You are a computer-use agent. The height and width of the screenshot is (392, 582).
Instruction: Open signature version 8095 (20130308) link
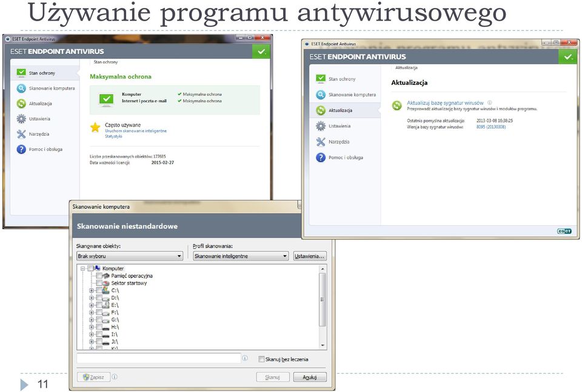coord(490,127)
